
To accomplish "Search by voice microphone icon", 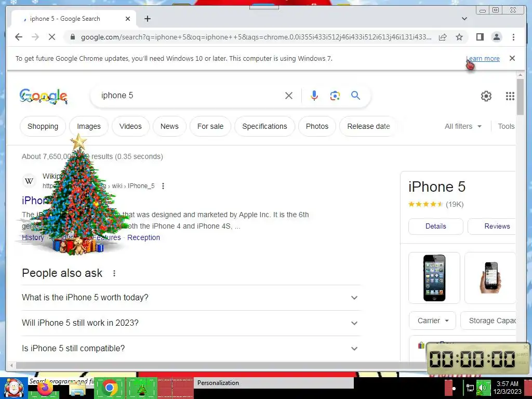I will pyautogui.click(x=314, y=96).
